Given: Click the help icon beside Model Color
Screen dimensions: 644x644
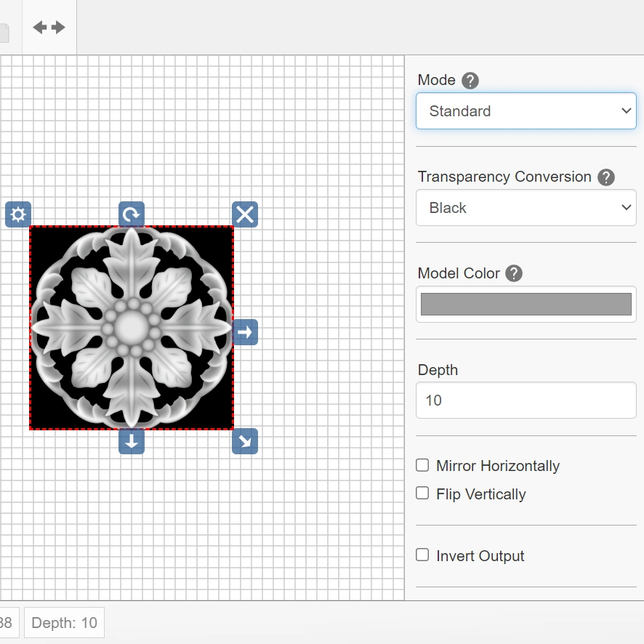Looking at the screenshot, I should pyautogui.click(x=514, y=273).
